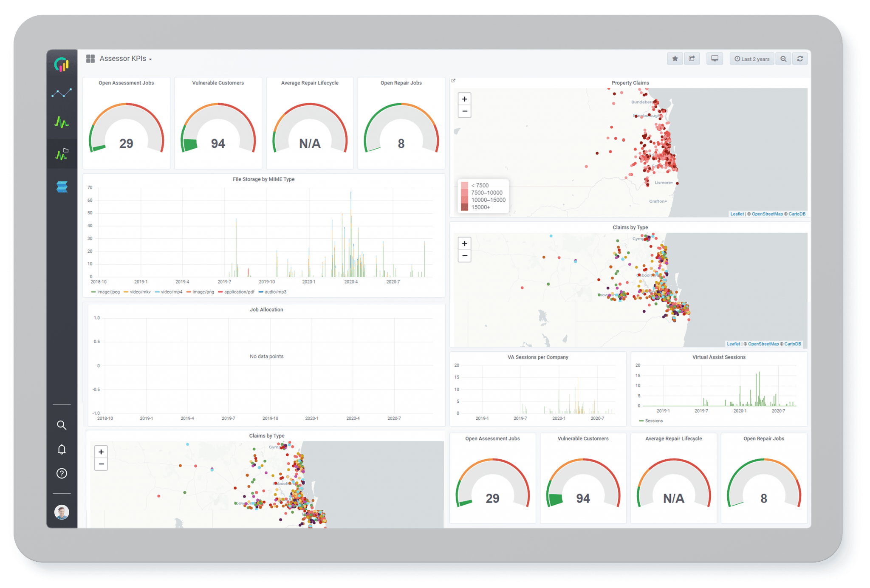The width and height of the screenshot is (870, 588).
Task: Open the Property Claims panel title menu
Action: 630,83
